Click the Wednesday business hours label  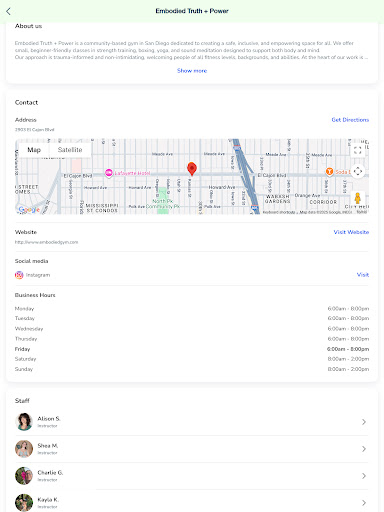tap(29, 329)
